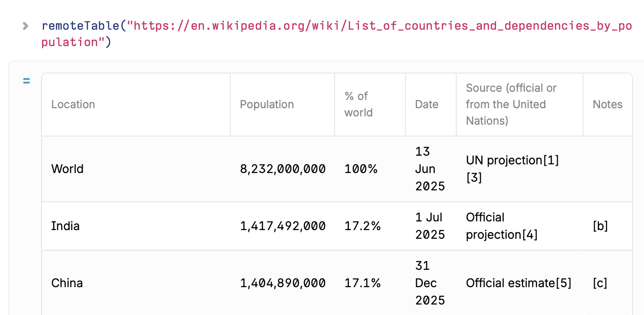Click the code cell chevron prompt

point(25,26)
